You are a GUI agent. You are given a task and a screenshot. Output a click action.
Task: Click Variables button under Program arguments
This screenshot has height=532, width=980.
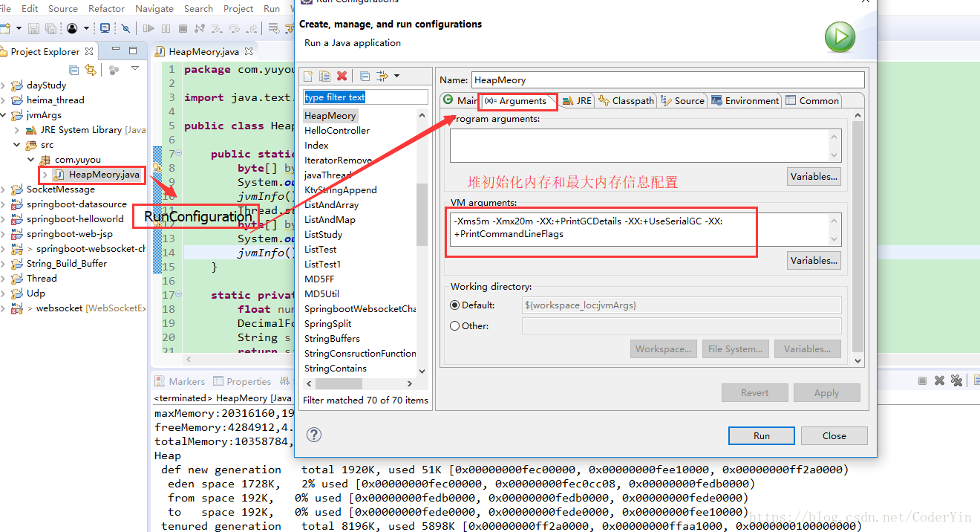[814, 176]
